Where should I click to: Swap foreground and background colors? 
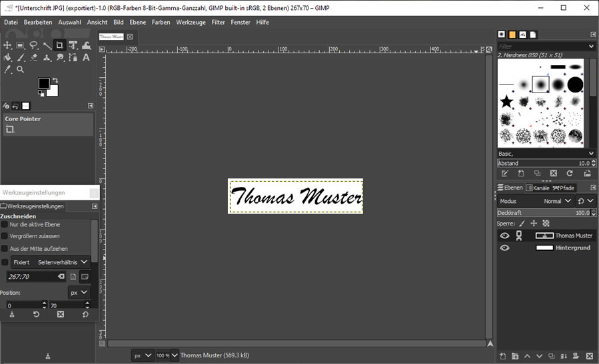(x=55, y=80)
